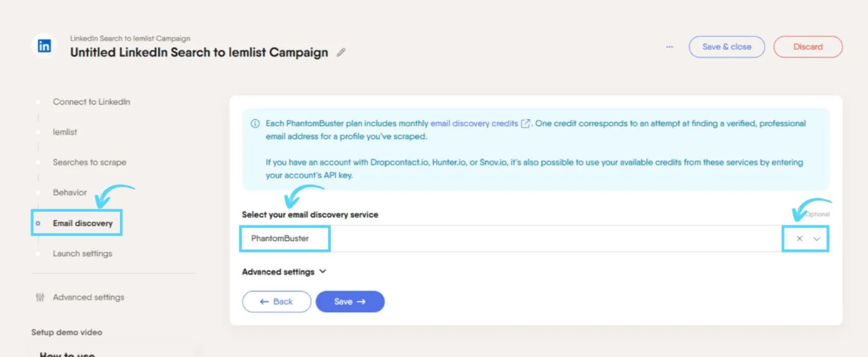868x357 pixels.
Task: Expand the email discovery service dropdown arrow
Action: pos(817,238)
